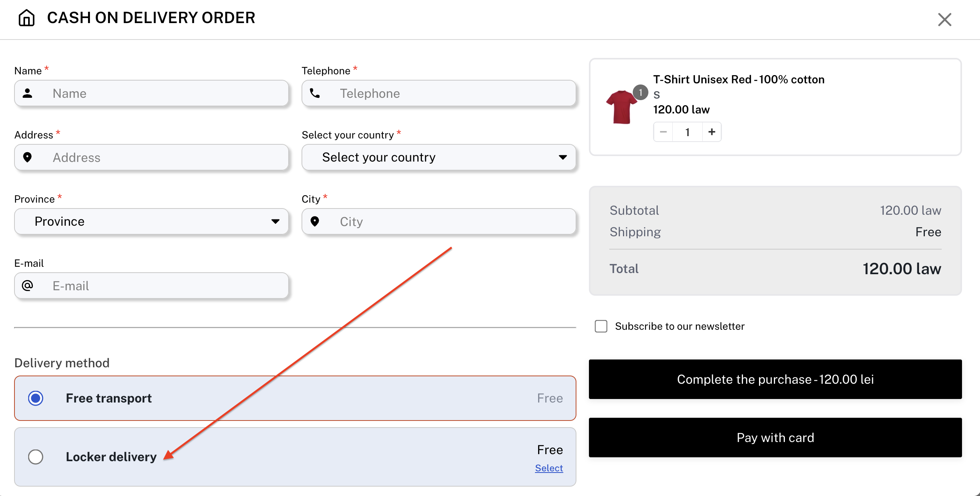
Task: Expand the Province dropdown
Action: coord(151,221)
